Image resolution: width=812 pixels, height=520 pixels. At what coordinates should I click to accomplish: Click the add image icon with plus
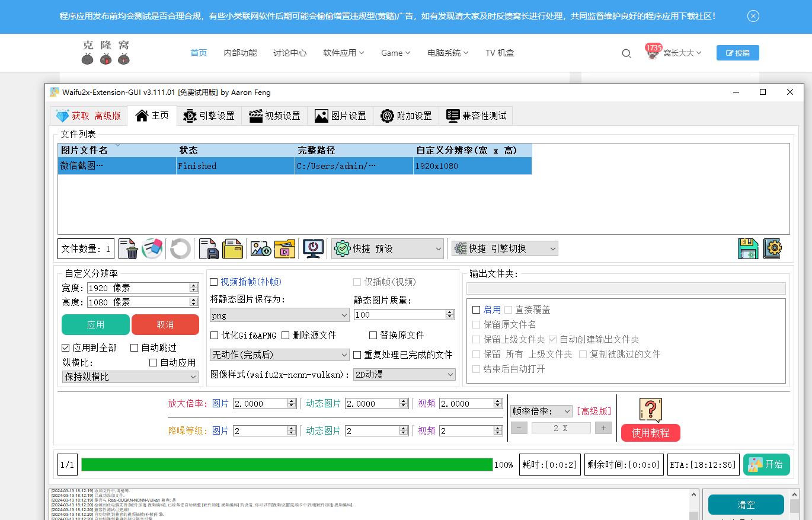point(260,248)
